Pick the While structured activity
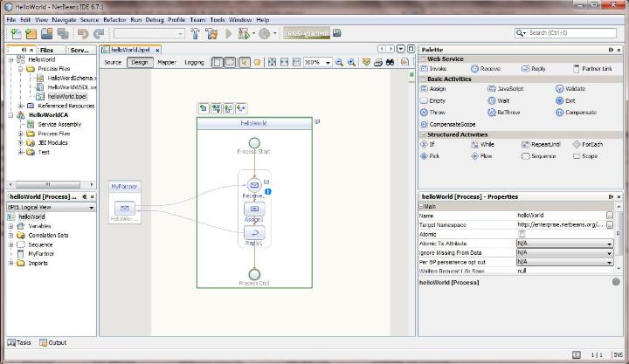629x364 pixels. [482, 144]
